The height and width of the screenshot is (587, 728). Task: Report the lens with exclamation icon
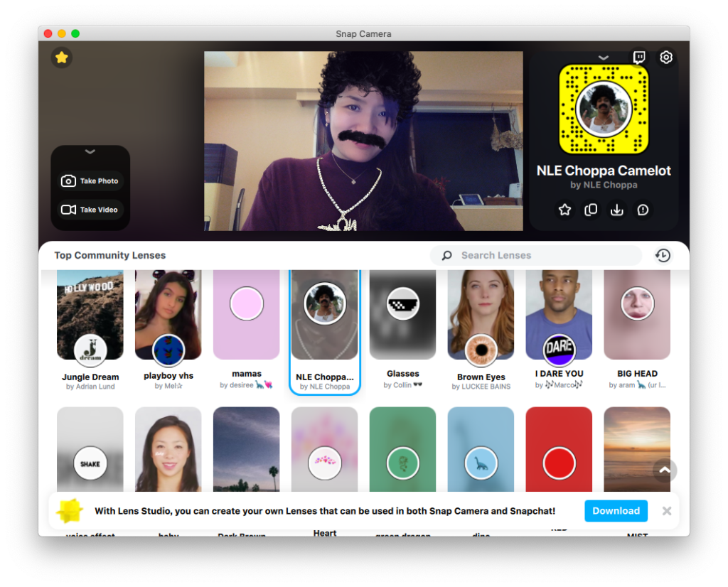coord(643,210)
